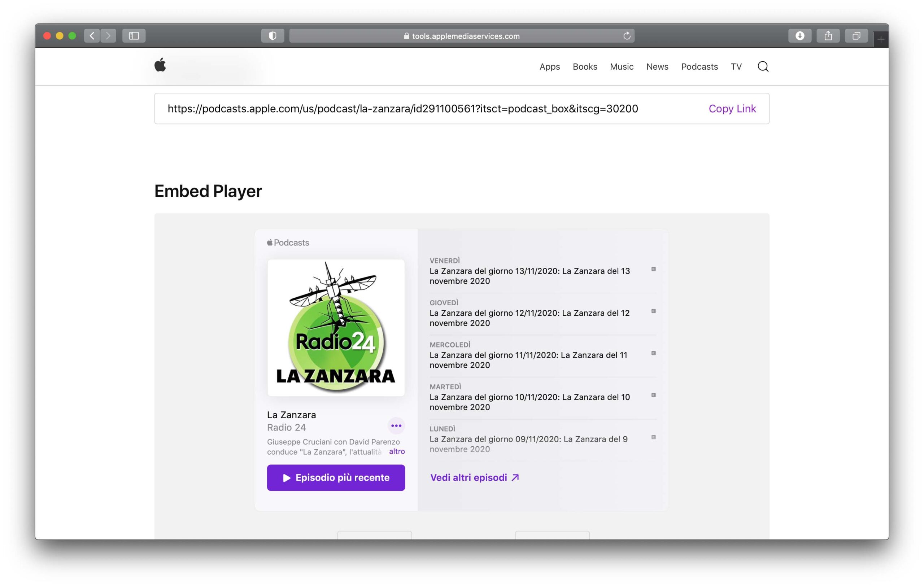This screenshot has width=924, height=586.
Task: Reload the page with refresh icon
Action: click(627, 36)
